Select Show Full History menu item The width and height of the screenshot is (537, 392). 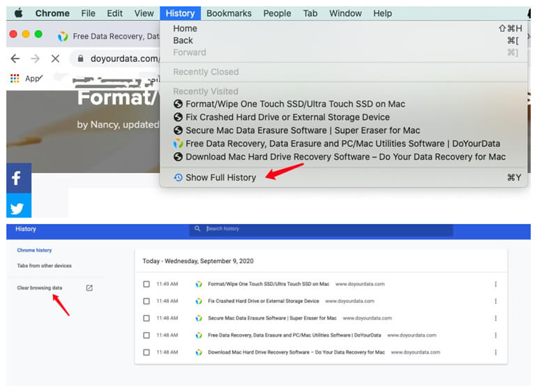[220, 178]
